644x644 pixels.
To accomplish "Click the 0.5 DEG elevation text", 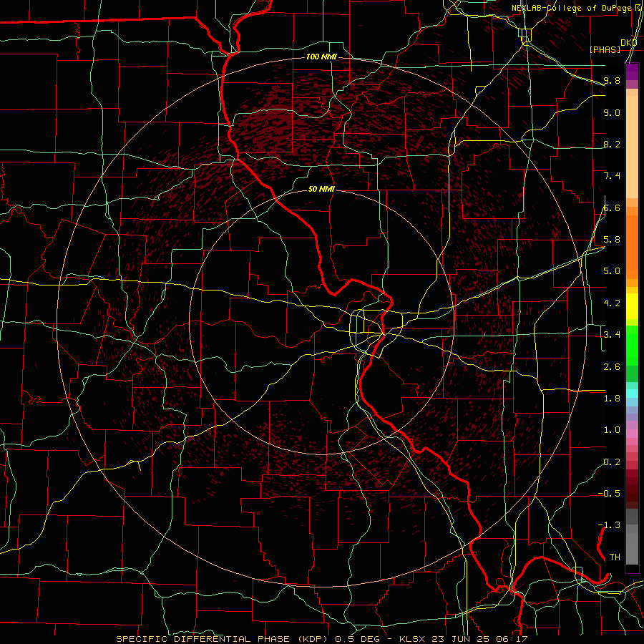I will (x=356, y=639).
